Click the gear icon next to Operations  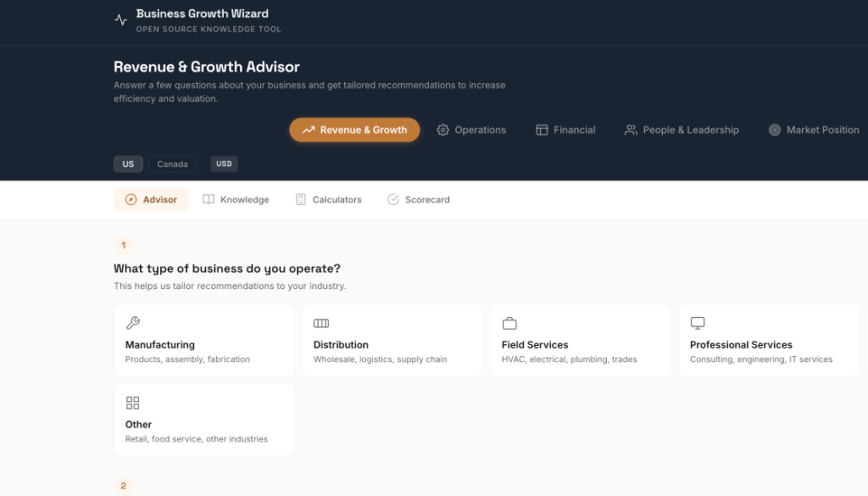click(x=442, y=130)
